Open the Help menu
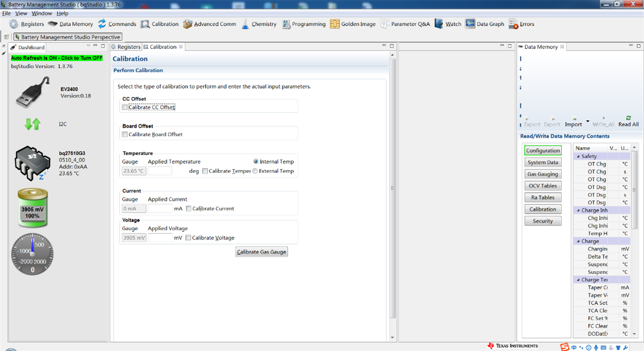The width and height of the screenshot is (644, 351). 62,13
